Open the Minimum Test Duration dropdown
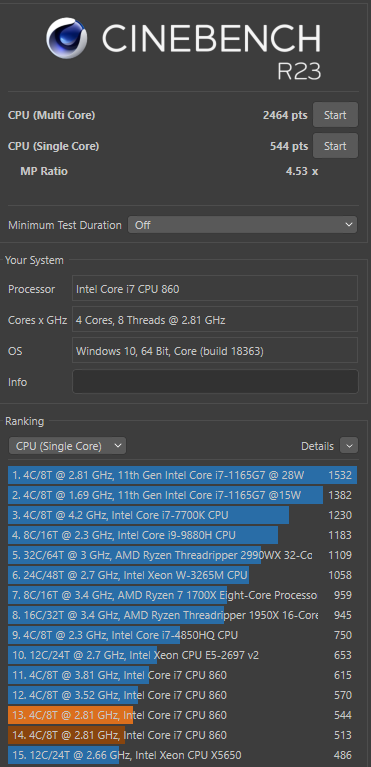Screen dimensions: 371x767 (242, 225)
